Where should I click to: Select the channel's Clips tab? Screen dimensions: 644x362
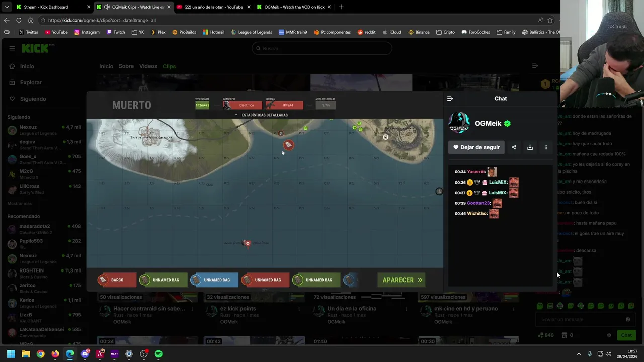169,66
